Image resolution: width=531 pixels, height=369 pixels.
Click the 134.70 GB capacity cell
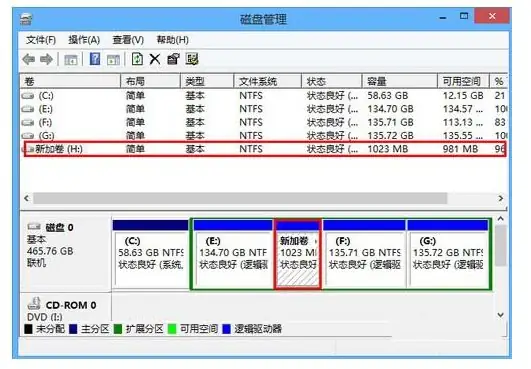tap(391, 109)
